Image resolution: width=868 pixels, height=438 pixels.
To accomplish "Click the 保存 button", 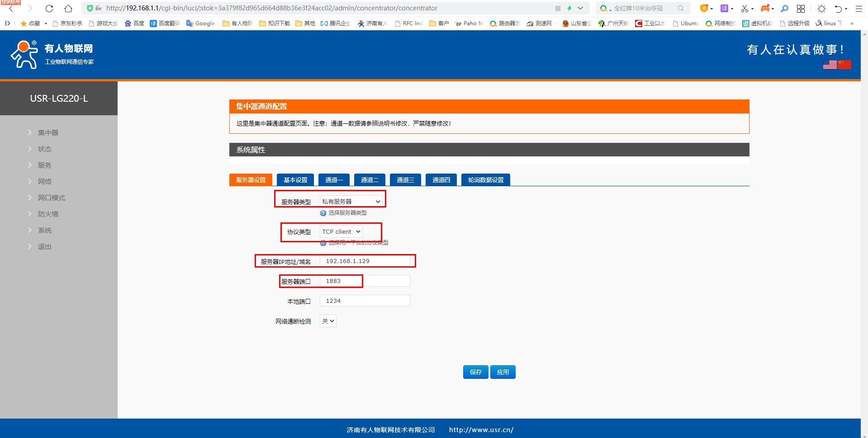I will (x=475, y=372).
